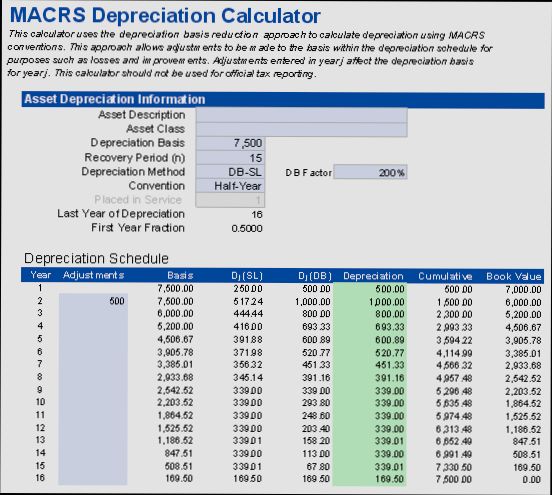
Task: Select year 4 depreciation cell 693.33
Action: point(370,327)
